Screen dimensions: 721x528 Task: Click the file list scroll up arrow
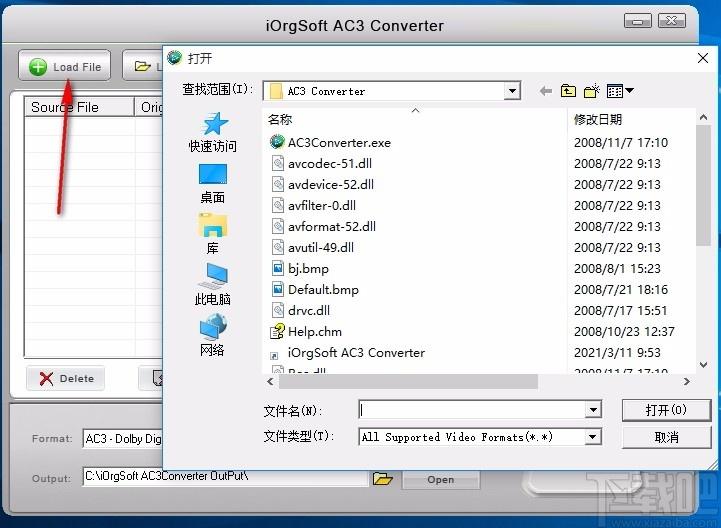pyautogui.click(x=703, y=118)
